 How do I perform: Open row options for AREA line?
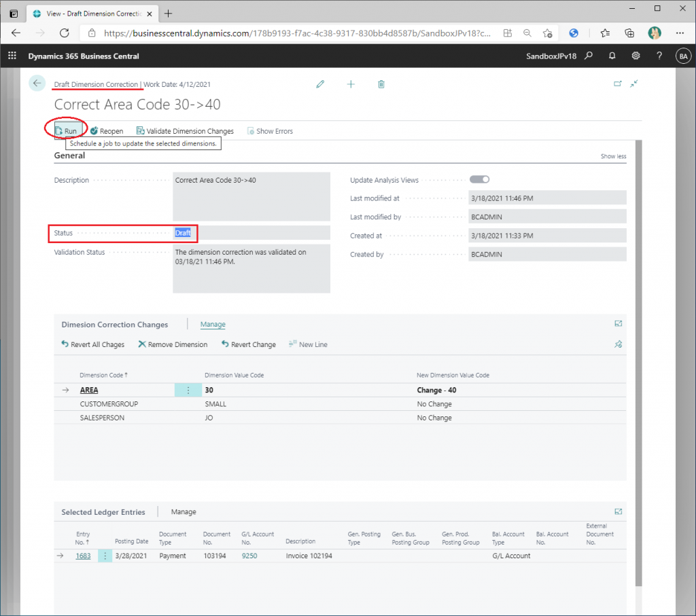(x=188, y=390)
